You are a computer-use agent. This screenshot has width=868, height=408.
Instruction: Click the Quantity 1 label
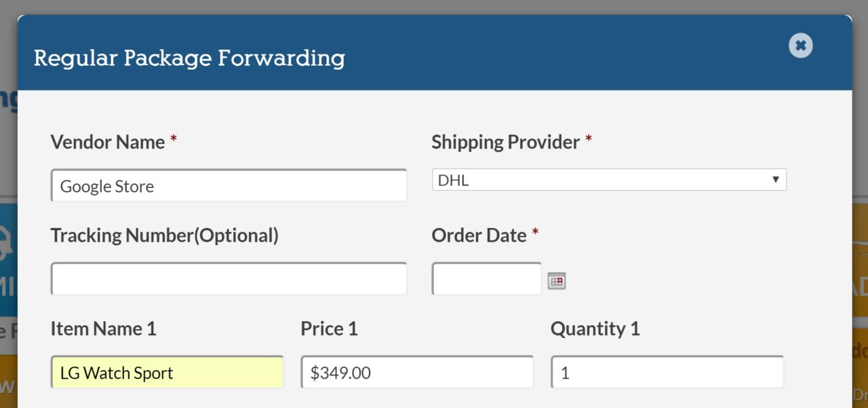[595, 329]
